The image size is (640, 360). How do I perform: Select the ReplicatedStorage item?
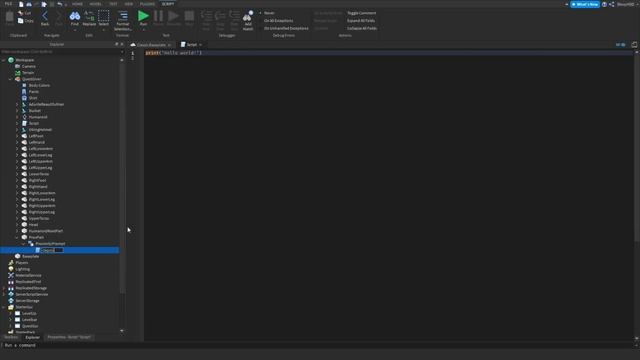[31, 288]
